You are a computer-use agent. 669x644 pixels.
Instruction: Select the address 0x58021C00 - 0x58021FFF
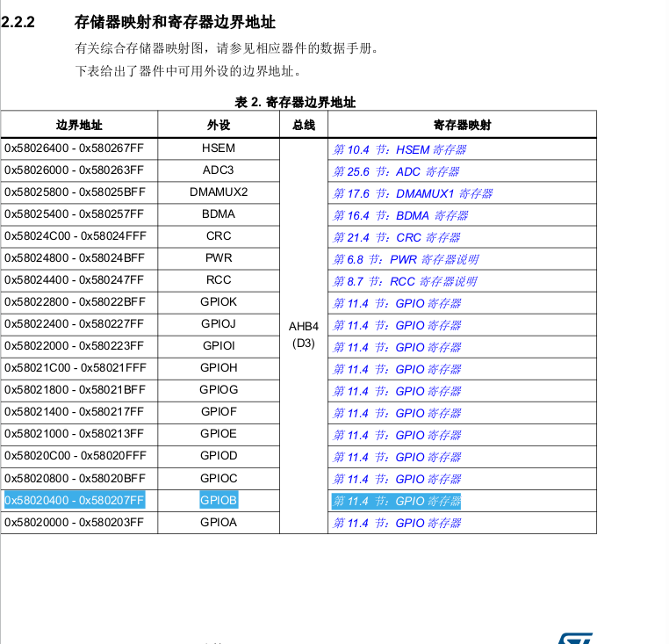pos(76,368)
